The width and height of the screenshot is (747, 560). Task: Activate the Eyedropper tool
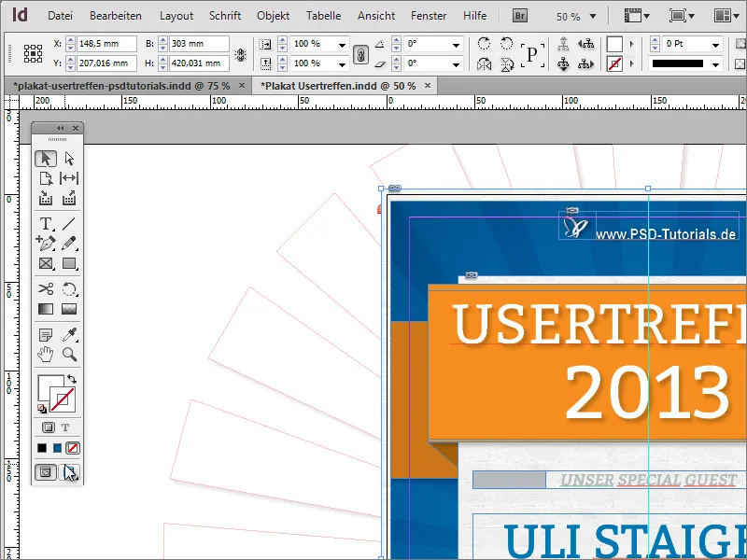[x=69, y=335]
